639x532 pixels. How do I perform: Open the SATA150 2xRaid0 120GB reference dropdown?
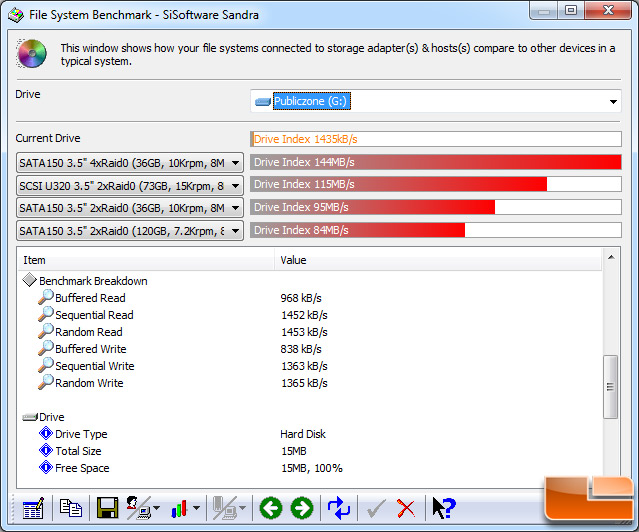[130, 231]
